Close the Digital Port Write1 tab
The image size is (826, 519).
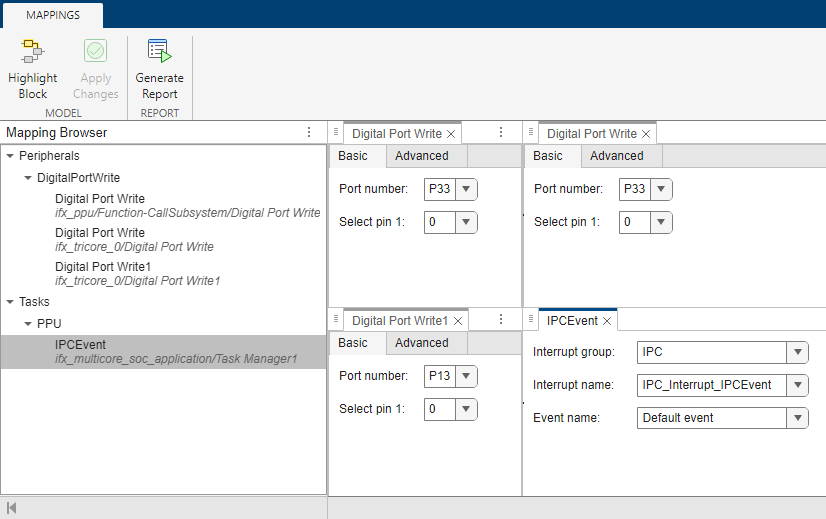pos(458,321)
